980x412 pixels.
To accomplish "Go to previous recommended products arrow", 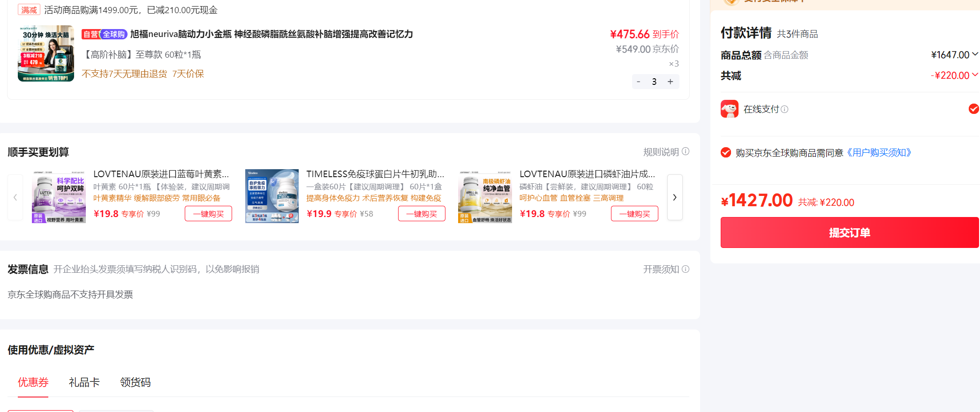I will click(15, 197).
